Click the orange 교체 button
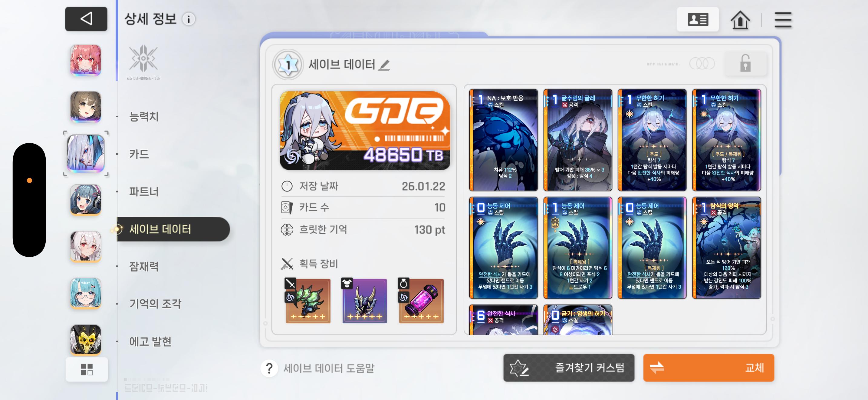This screenshot has height=400, width=868. 708,368
